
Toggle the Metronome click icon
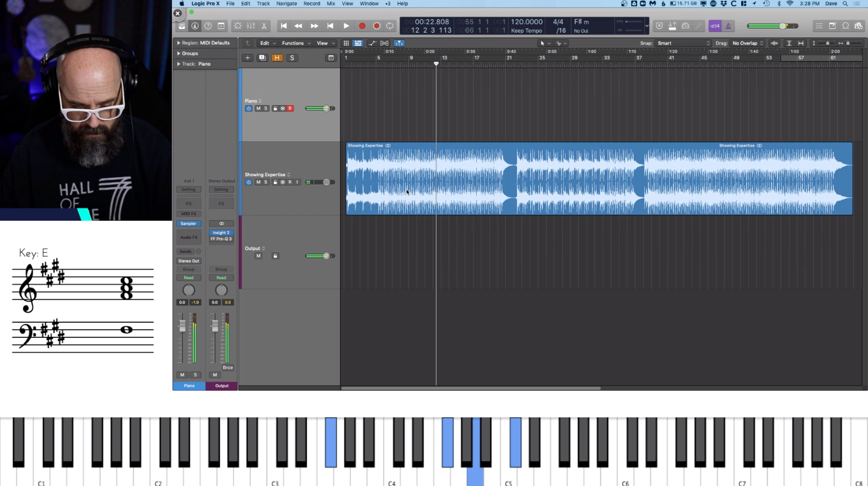coord(728,26)
